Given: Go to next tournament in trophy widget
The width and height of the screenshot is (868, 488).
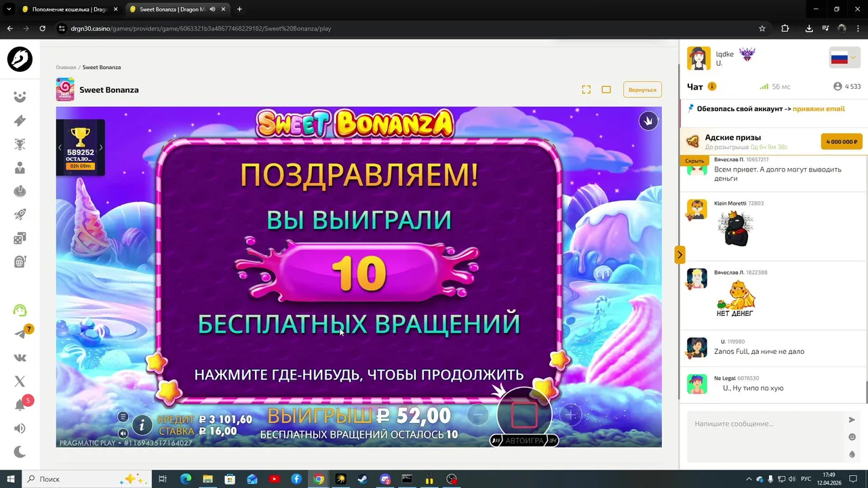Looking at the screenshot, I should tap(101, 148).
